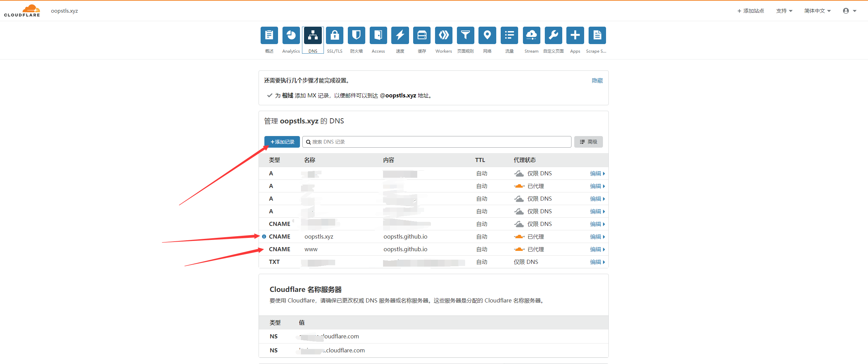Expand 编辑 for the CNAME www record

click(597, 250)
